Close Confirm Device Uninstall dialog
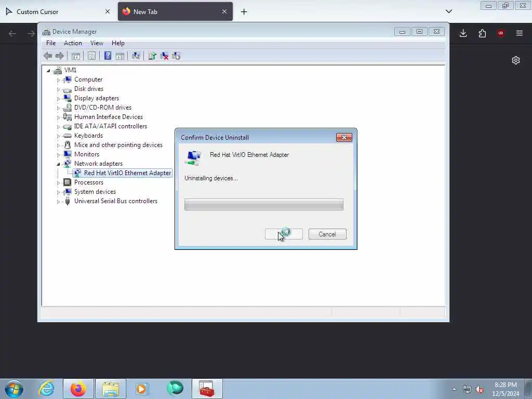The image size is (532, 399). (x=344, y=137)
